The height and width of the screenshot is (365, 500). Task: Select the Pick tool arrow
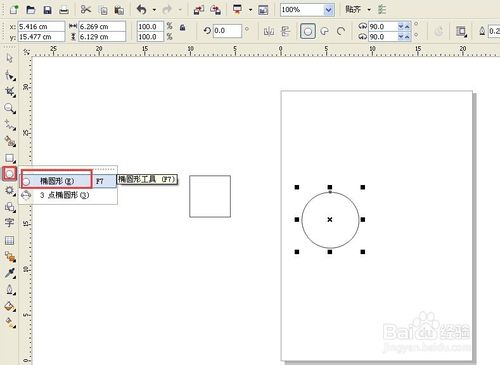[9, 58]
